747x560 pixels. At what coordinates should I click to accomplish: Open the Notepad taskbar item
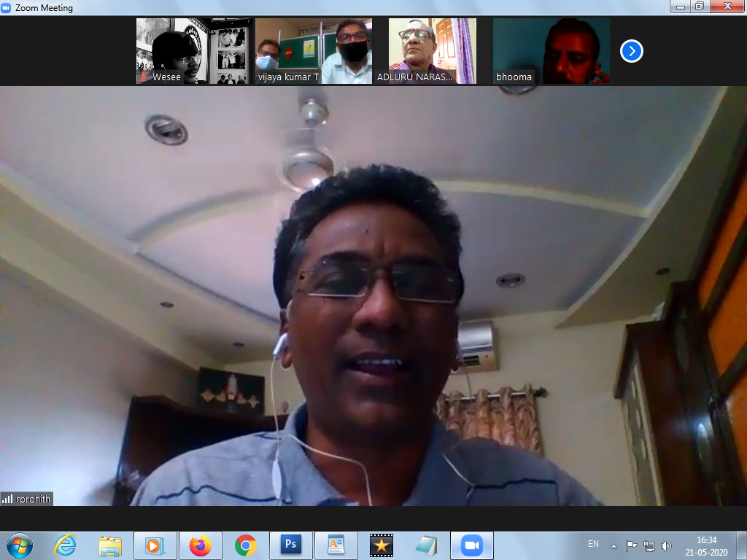pyautogui.click(x=426, y=545)
